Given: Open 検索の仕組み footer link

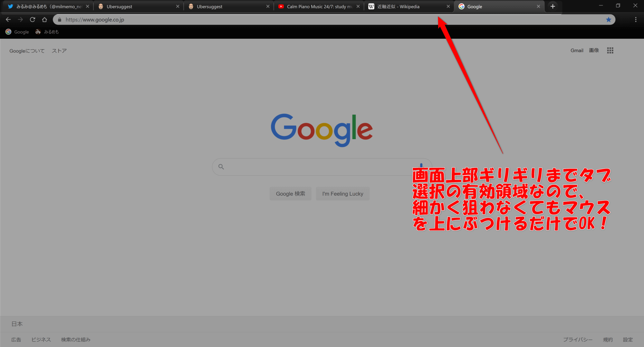Looking at the screenshot, I should tap(76, 340).
